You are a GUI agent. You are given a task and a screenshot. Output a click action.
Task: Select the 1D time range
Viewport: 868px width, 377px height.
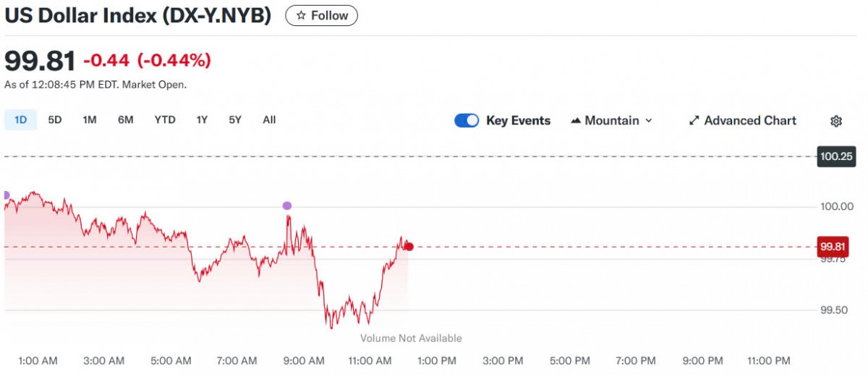(20, 120)
